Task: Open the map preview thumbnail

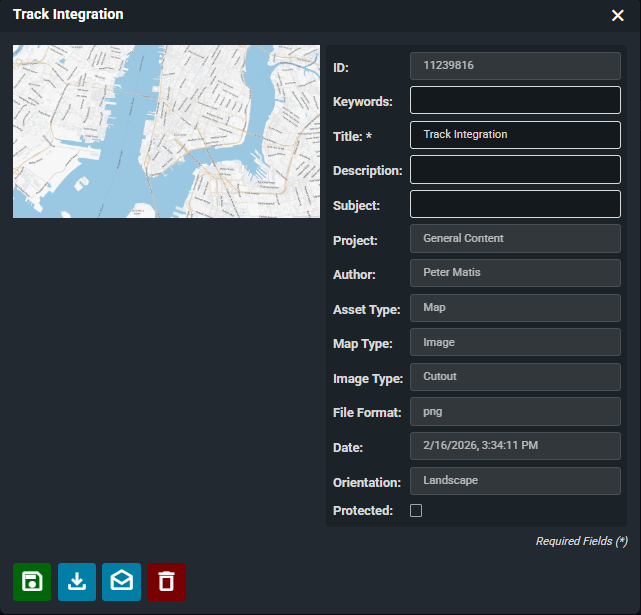Action: pos(166,131)
